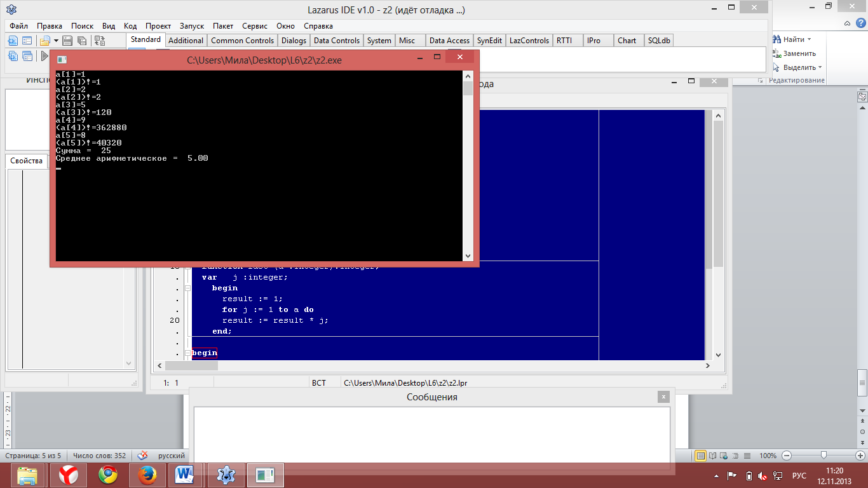Click the console window system menu icon
868x488 pixels.
(x=62, y=60)
